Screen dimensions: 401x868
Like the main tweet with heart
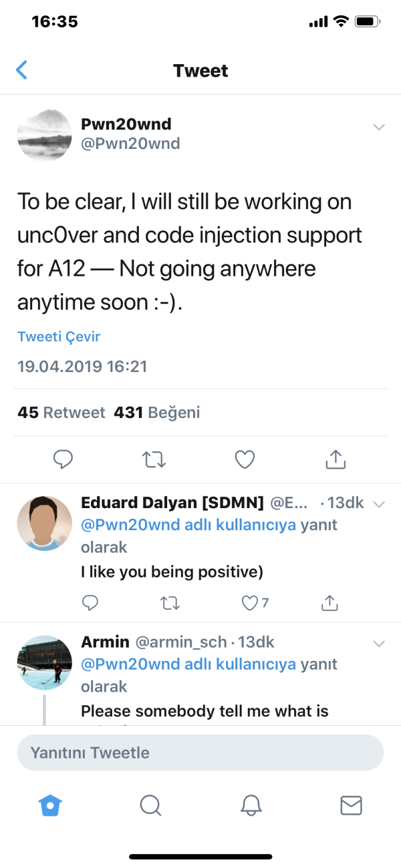245,459
